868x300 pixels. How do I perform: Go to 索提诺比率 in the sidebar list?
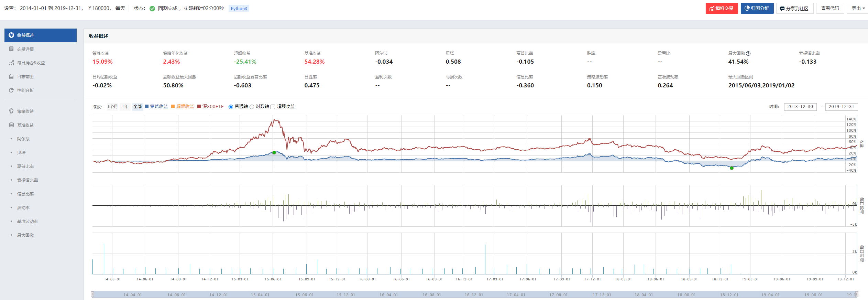[28, 180]
